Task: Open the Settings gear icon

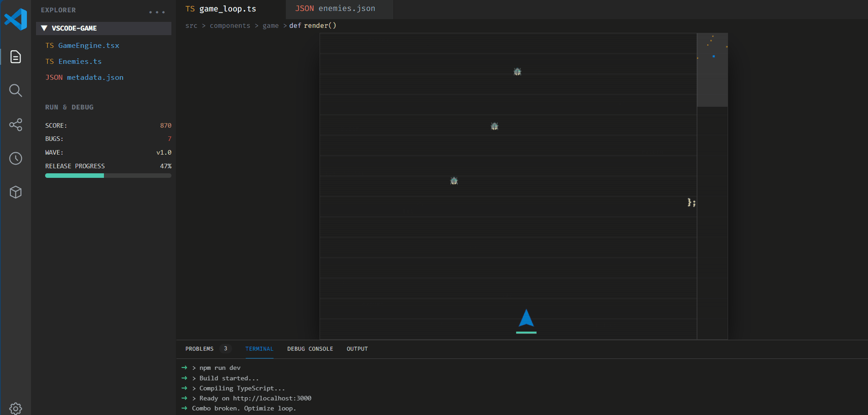Action: tap(15, 408)
